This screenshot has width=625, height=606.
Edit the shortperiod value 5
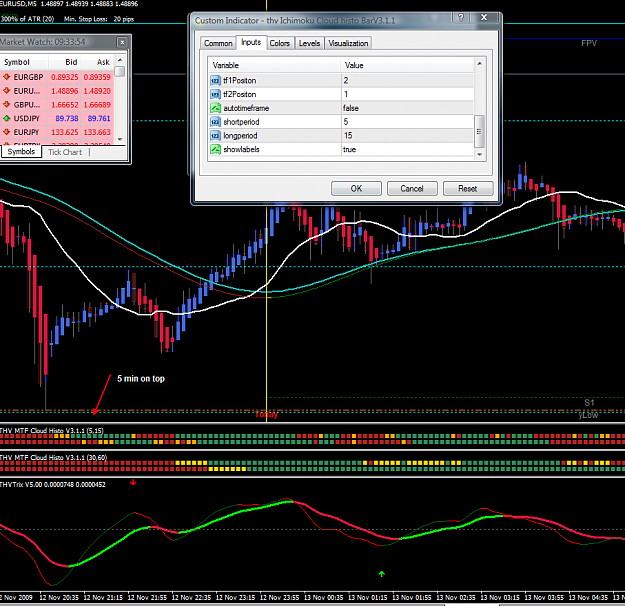[407, 122]
